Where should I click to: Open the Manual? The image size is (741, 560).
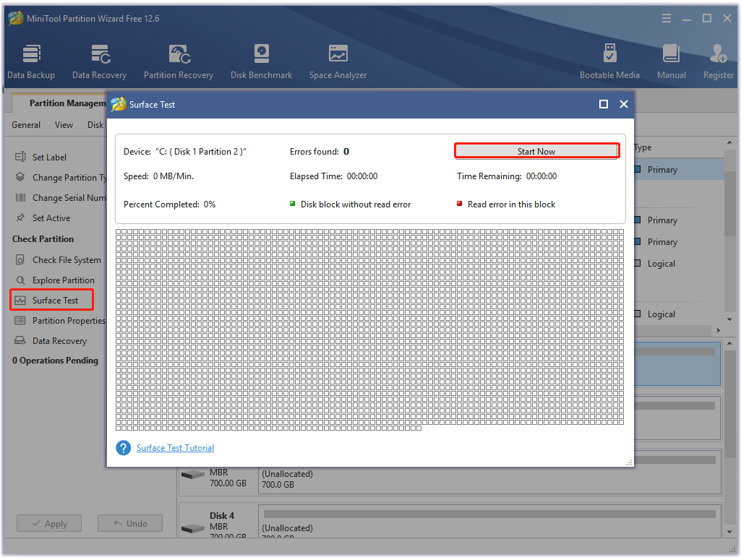point(671,62)
